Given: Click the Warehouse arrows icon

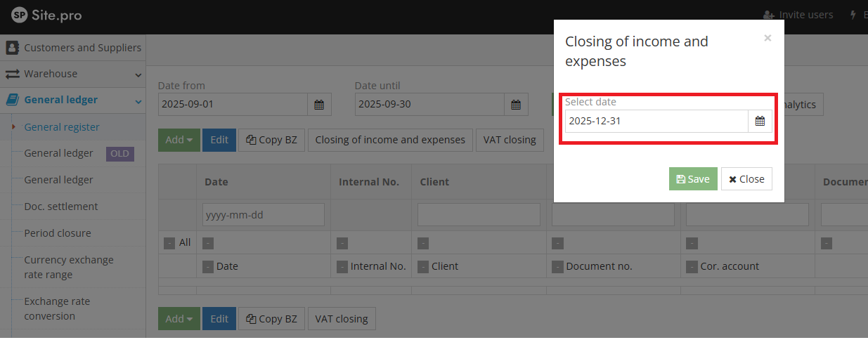Looking at the screenshot, I should pyautogui.click(x=12, y=74).
